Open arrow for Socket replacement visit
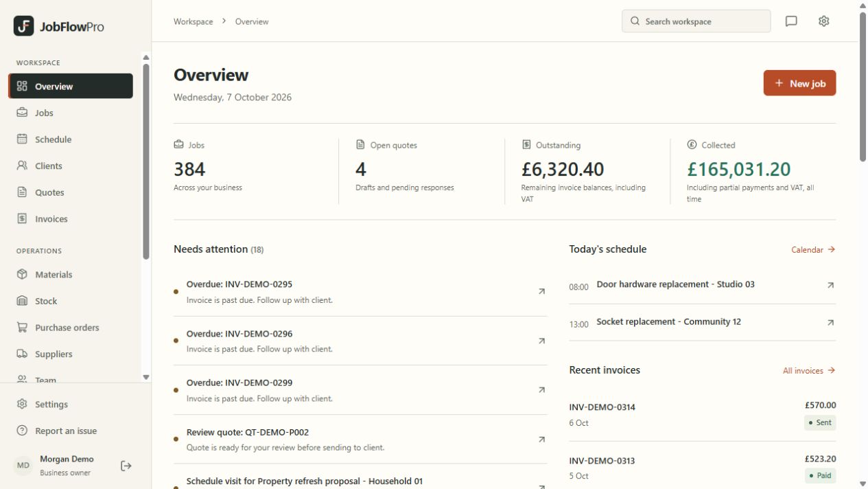868x489 pixels. point(830,323)
